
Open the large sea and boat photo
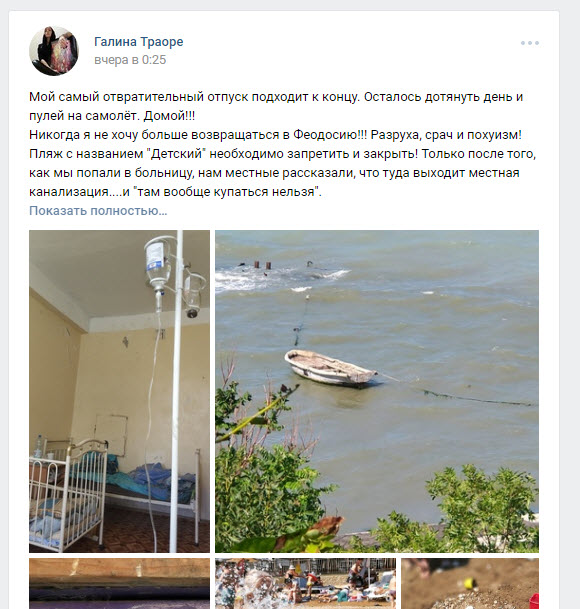coord(377,391)
